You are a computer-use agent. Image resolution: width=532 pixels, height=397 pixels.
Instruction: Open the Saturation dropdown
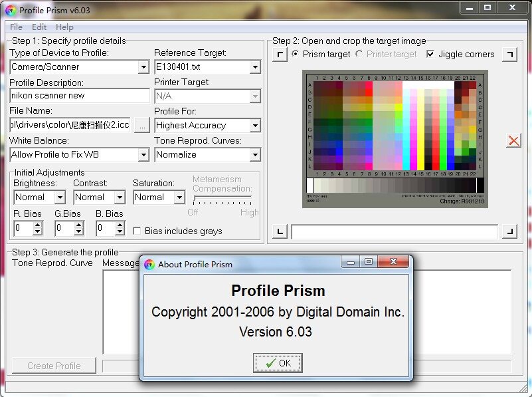coord(179,198)
